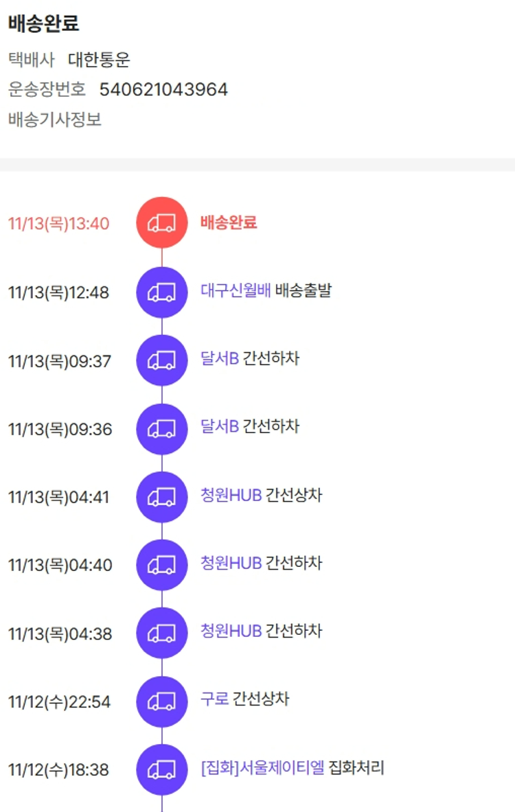Screen dimensions: 515x812
Task: Click the 11/12(수)18:38 timestamp
Action: (58, 770)
